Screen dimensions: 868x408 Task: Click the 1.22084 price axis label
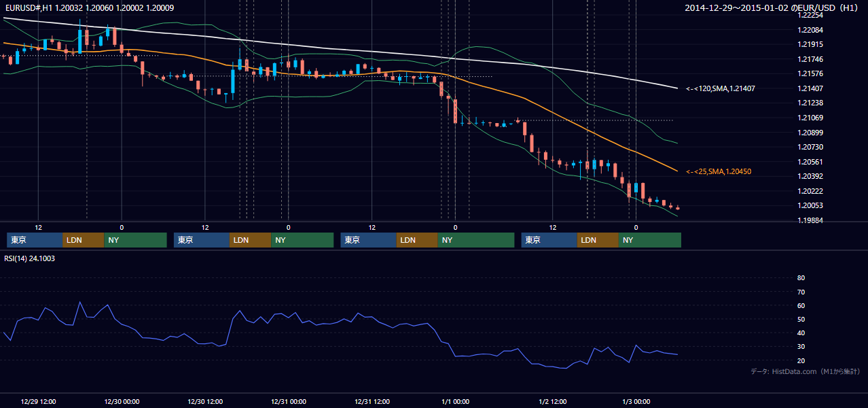point(810,30)
